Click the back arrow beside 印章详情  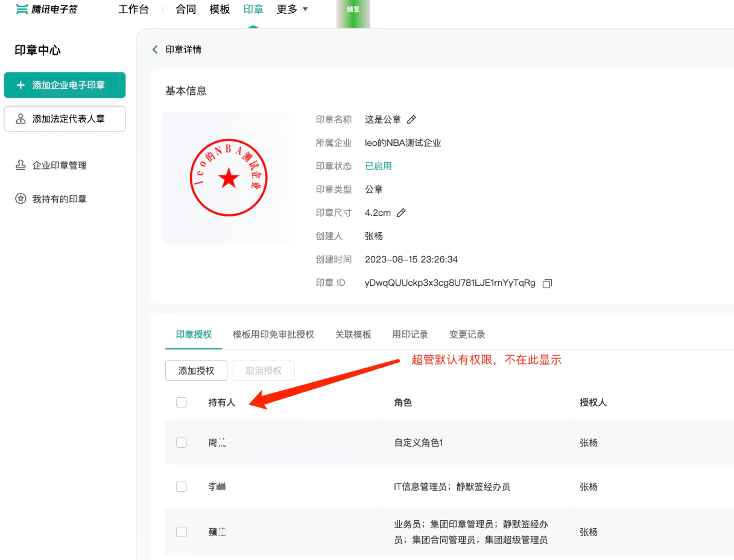tap(155, 49)
